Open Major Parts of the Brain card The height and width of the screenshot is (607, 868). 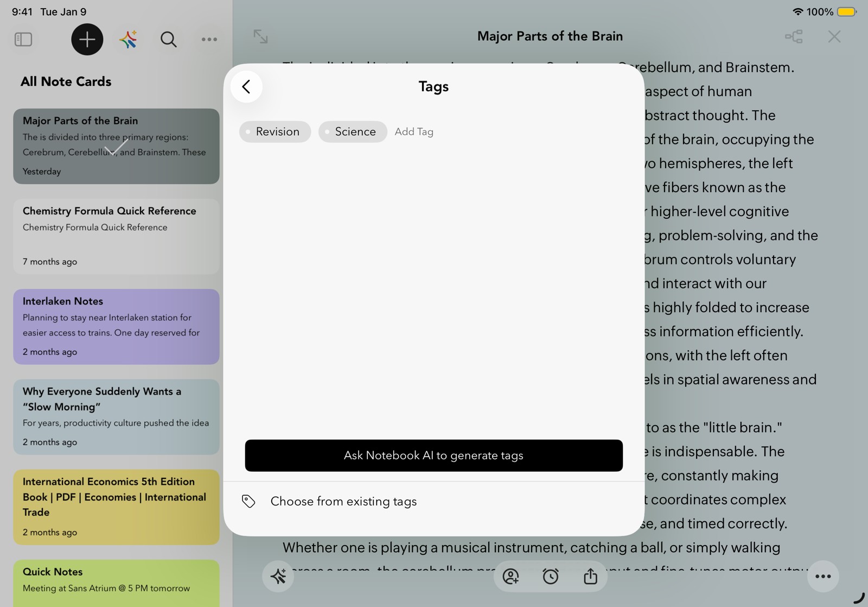click(116, 146)
